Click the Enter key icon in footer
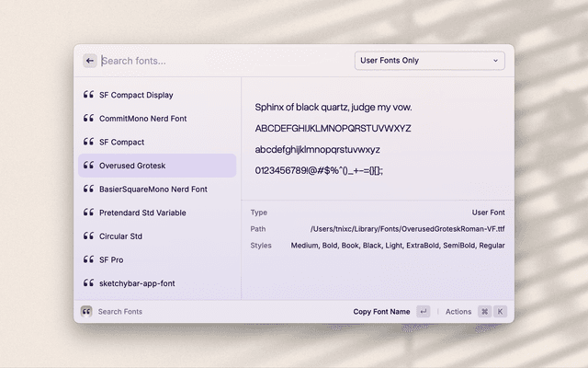The width and height of the screenshot is (588, 368). tap(423, 312)
